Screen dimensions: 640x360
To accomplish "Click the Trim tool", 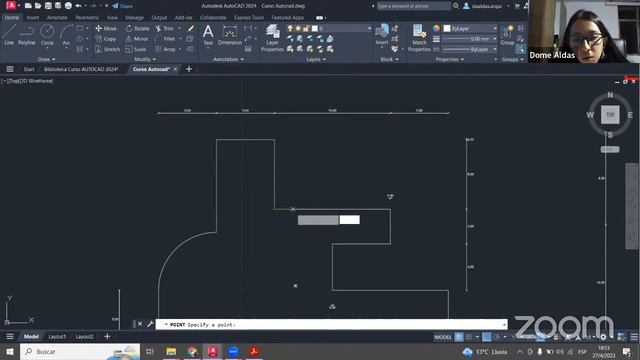I will pos(164,29).
